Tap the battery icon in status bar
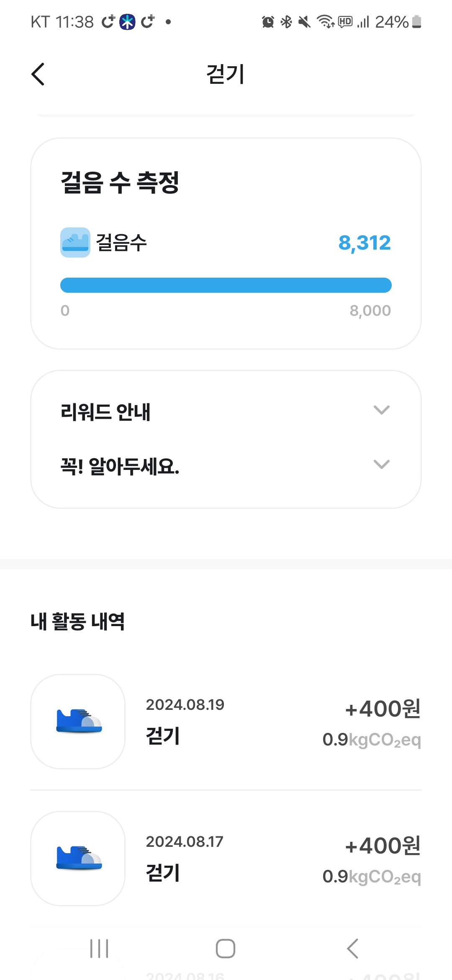The height and width of the screenshot is (980, 452). (x=416, y=22)
